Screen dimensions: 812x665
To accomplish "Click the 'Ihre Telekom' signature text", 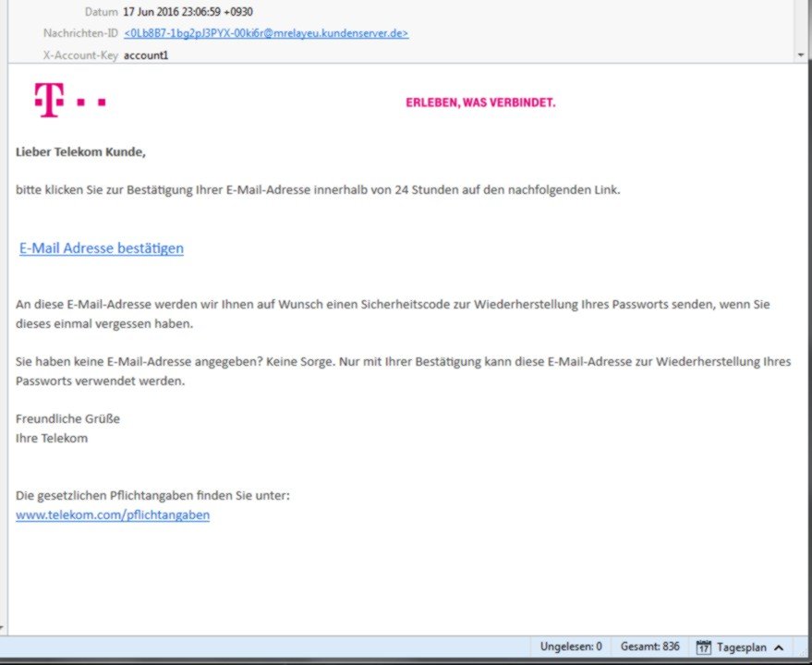I will (x=52, y=438).
